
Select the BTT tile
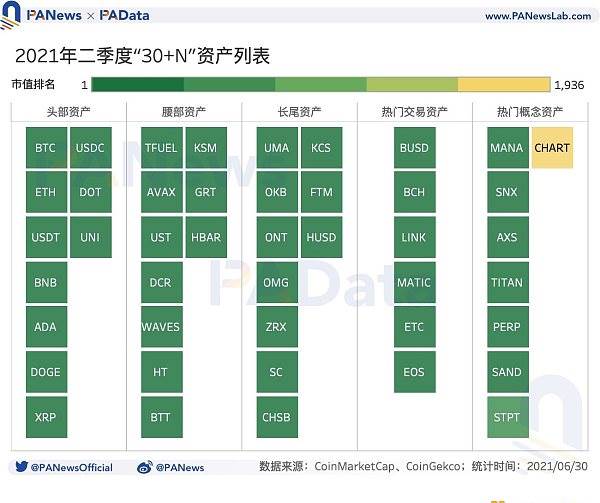[162, 417]
